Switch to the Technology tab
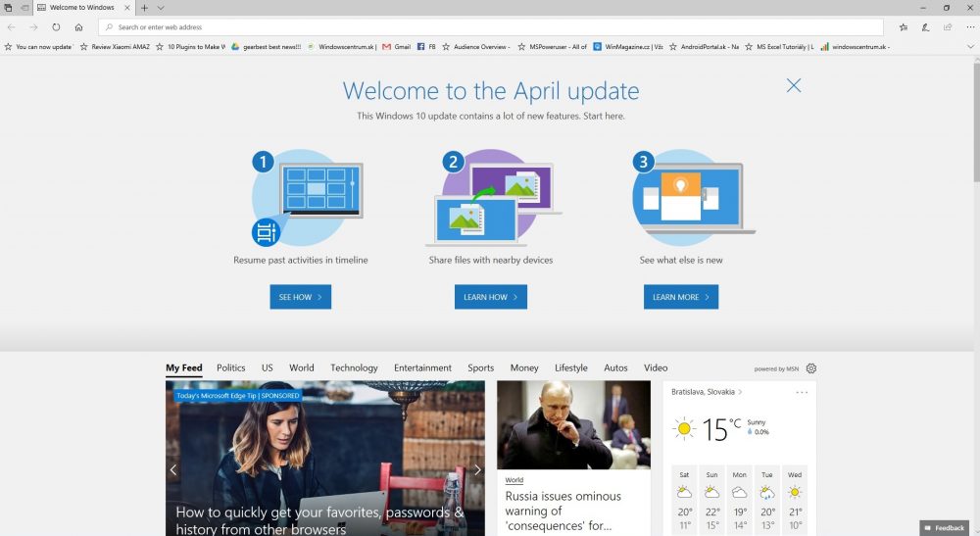Viewport: 980px width, 536px height. (x=354, y=368)
